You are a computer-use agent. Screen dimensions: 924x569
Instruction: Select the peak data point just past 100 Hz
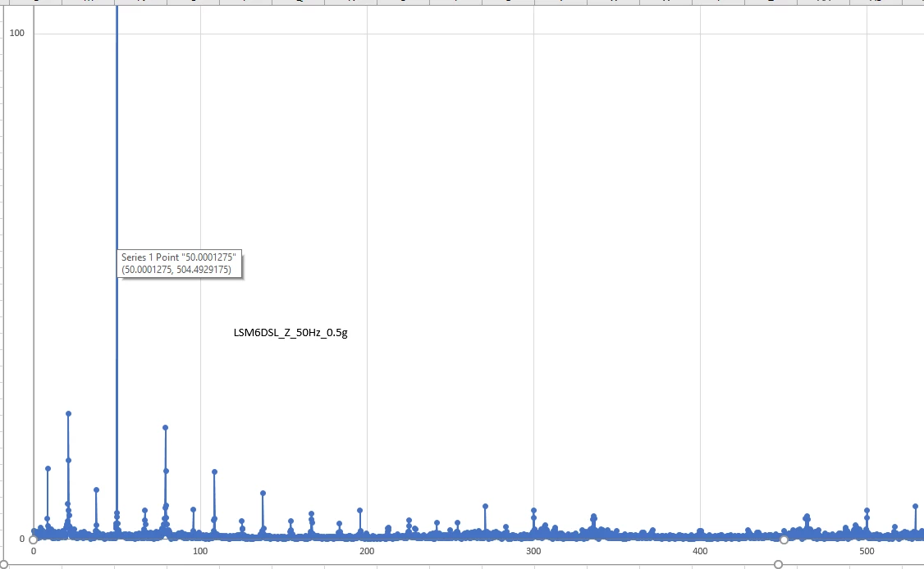(214, 472)
